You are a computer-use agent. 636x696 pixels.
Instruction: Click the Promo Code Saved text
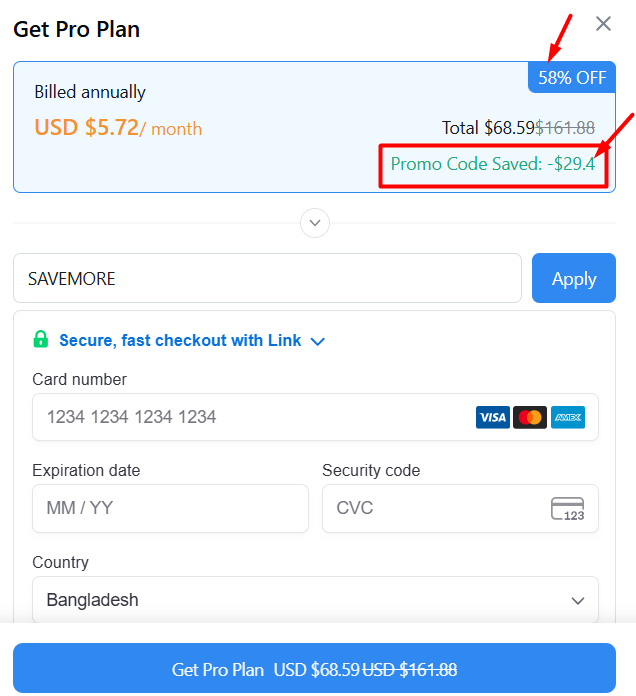492,164
